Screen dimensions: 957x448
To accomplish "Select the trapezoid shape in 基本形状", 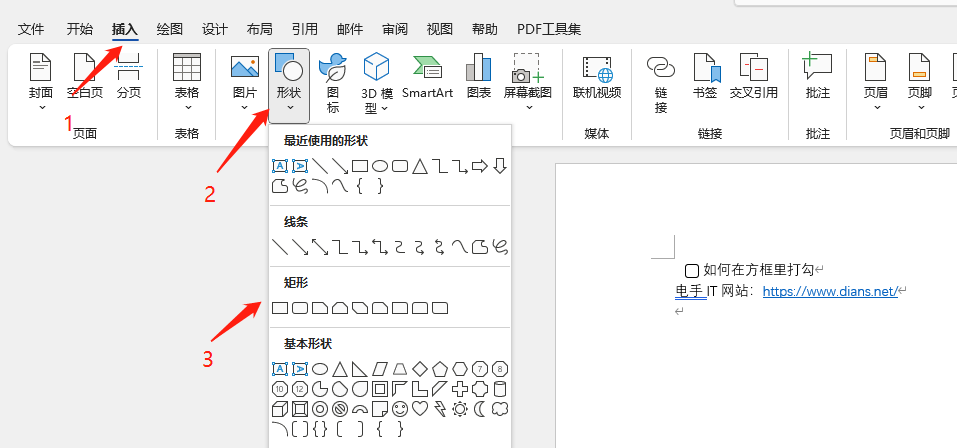I will [x=400, y=369].
